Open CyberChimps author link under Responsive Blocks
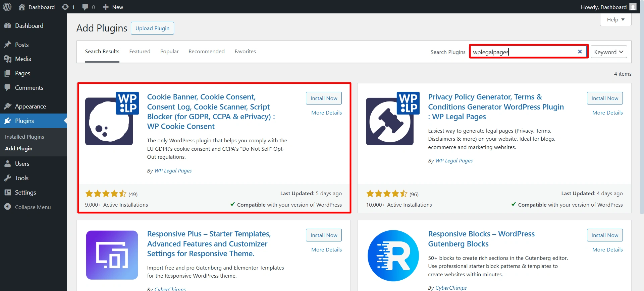Screen dimensions: 644x291 point(451,288)
